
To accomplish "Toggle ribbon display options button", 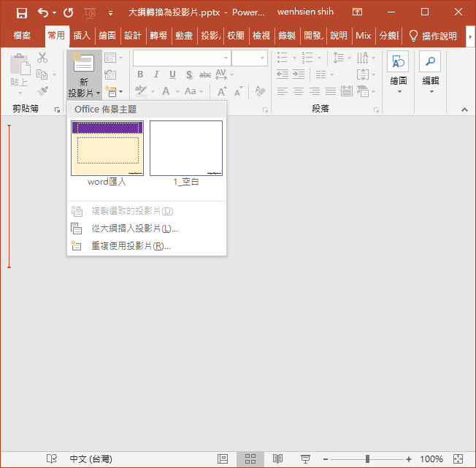I will tap(357, 12).
